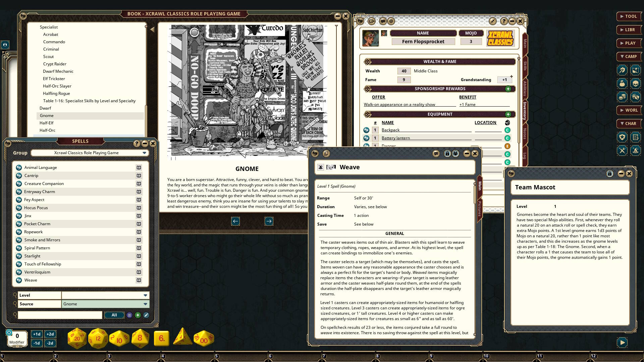
Task: Toggle the lock icon on the Weave window
Action: click(447, 154)
